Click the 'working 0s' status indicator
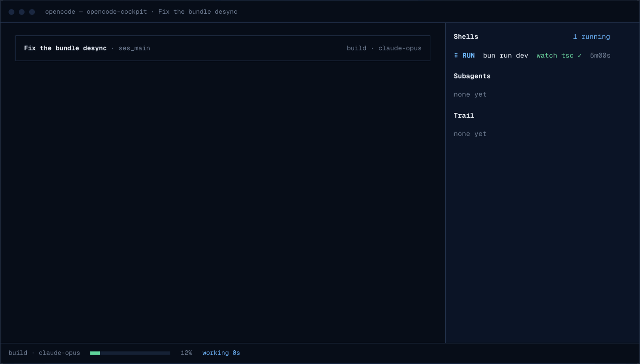 pos(221,353)
